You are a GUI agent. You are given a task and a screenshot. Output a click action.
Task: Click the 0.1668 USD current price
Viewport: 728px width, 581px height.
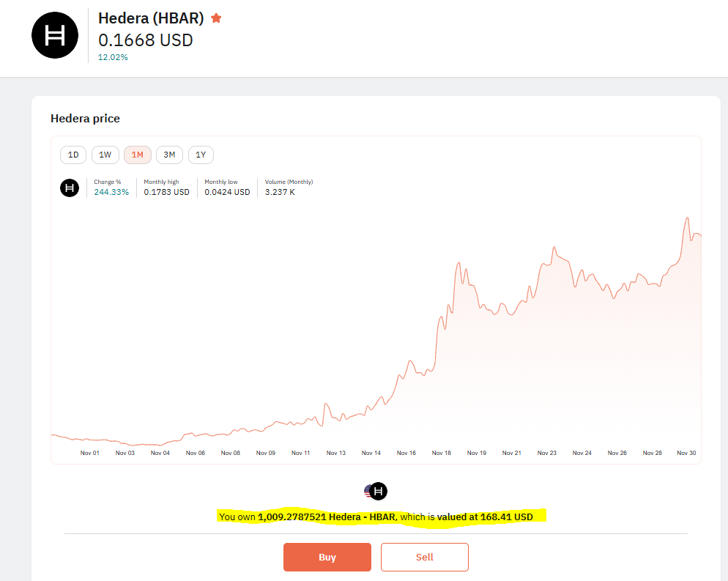click(145, 40)
